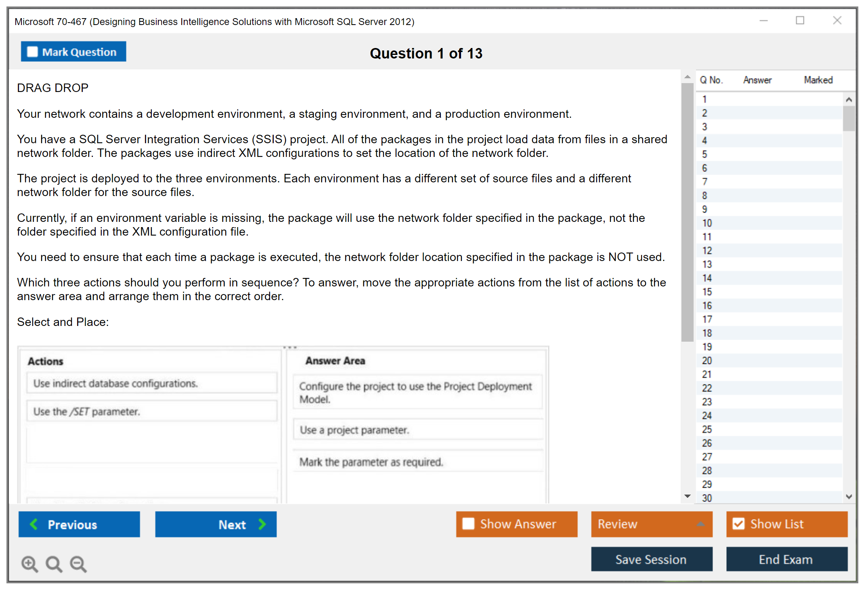Click the green left arrow on Previous
Screen dimensions: 868x593
34,524
